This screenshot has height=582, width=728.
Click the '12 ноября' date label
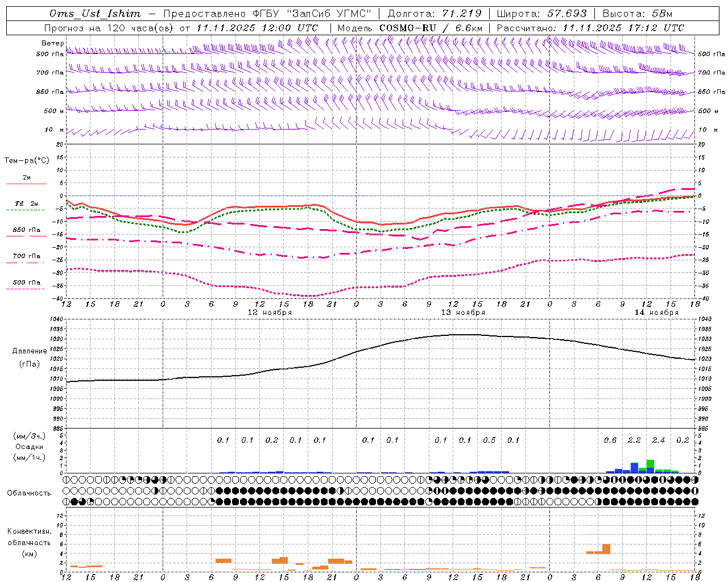click(x=270, y=313)
